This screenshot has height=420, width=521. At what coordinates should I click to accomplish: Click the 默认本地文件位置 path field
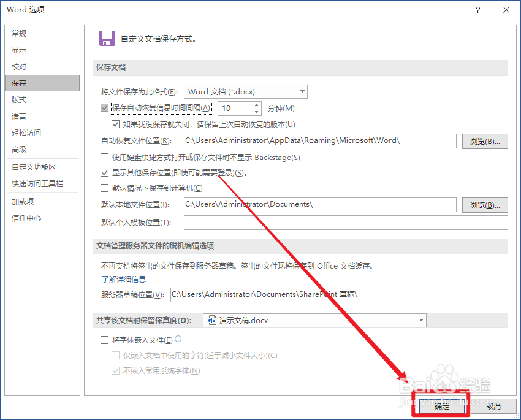[x=321, y=205]
